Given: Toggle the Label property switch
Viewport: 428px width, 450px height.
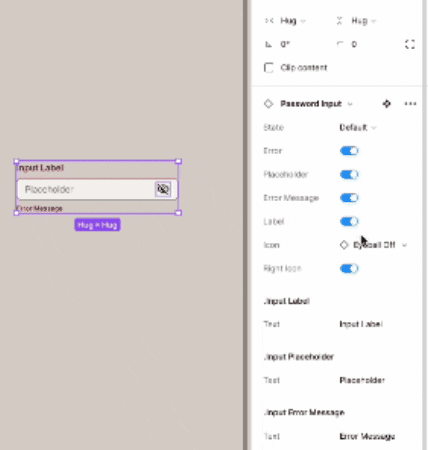Looking at the screenshot, I should [349, 222].
